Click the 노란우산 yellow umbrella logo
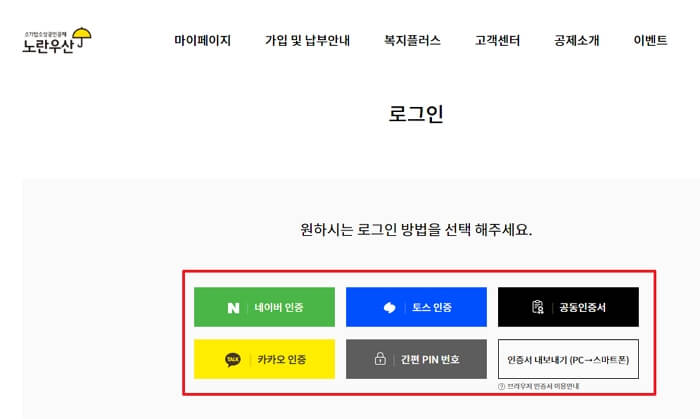The height and width of the screenshot is (419, 700). coord(57,41)
